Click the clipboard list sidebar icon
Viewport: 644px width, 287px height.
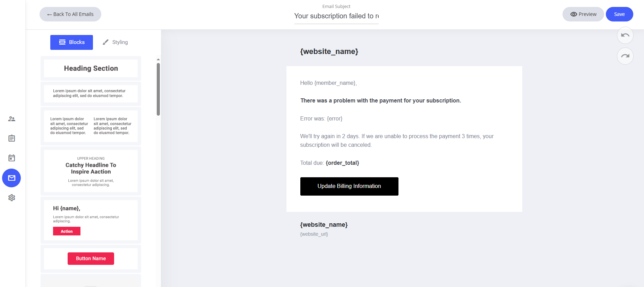(x=12, y=138)
